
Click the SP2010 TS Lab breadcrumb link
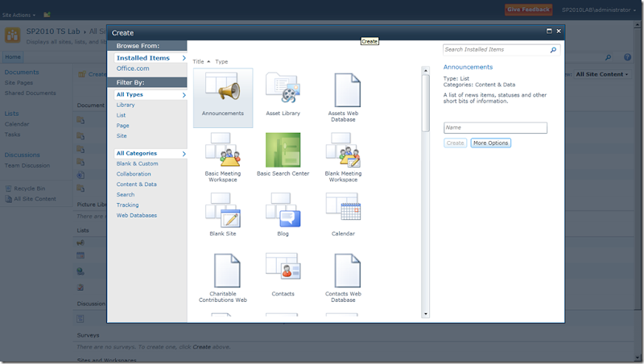click(53, 31)
